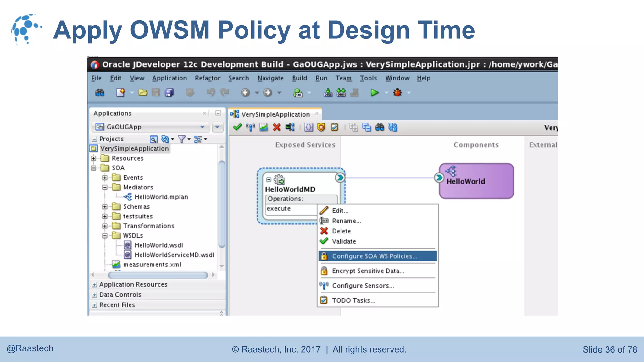Expand the Application Resources panel
Image resolution: width=644 pixels, height=362 pixels.
click(95, 285)
